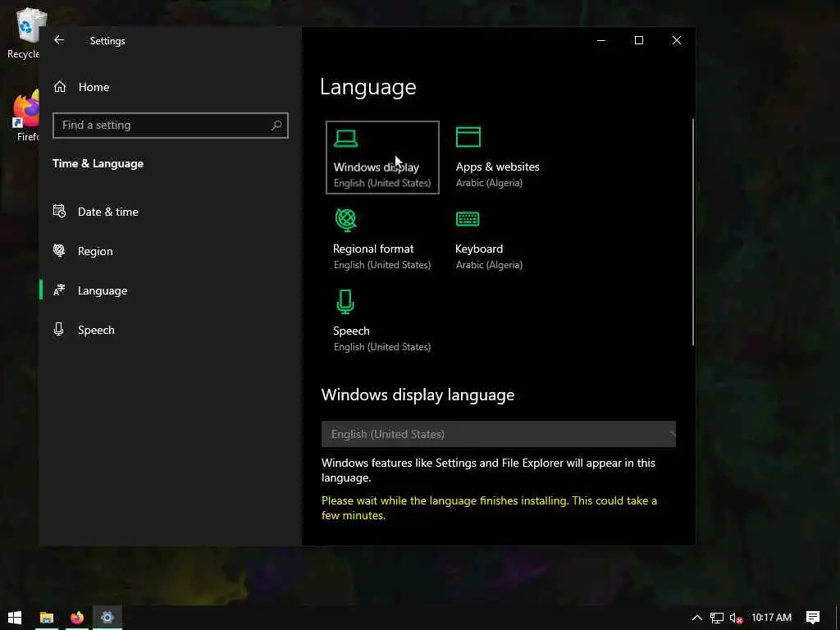Click the Arabic (Algeria) text under Apps & websites
This screenshot has width=840, height=630.
[x=489, y=183]
